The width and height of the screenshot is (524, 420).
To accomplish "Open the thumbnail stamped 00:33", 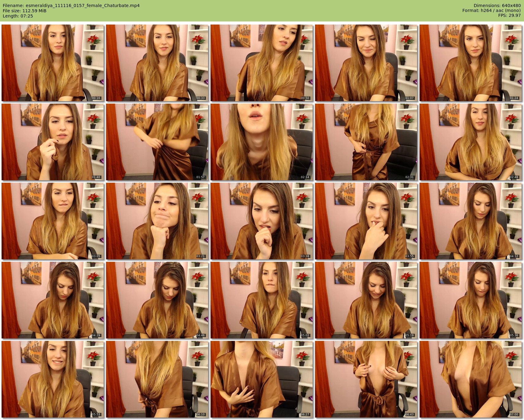I will tap(157, 63).
